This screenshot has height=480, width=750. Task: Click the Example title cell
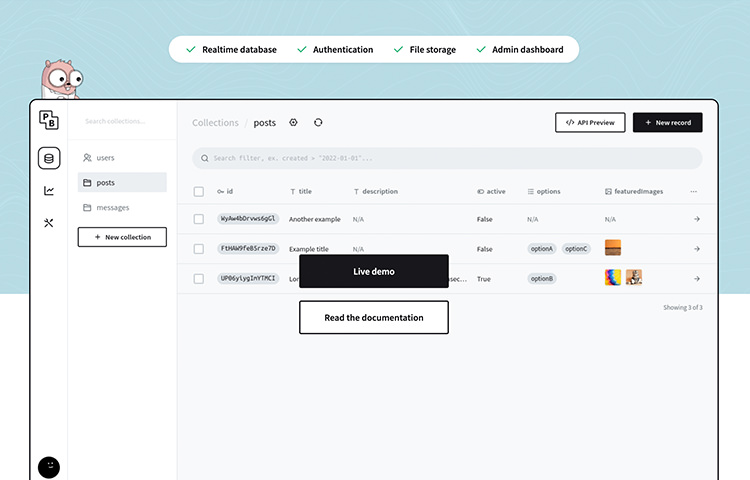coord(309,249)
